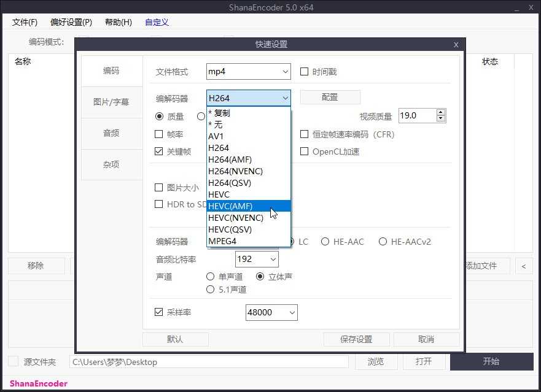Enable OpenCL加速 acceleration

click(304, 152)
